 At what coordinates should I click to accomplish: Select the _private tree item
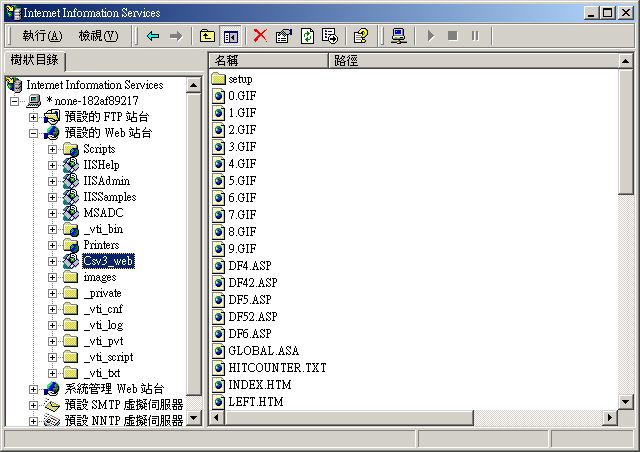[x=102, y=293]
